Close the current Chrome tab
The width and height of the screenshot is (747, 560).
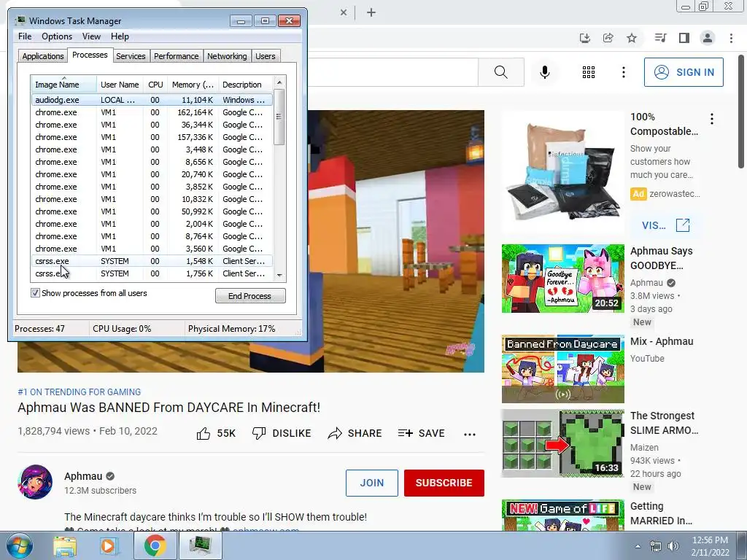[x=344, y=12]
